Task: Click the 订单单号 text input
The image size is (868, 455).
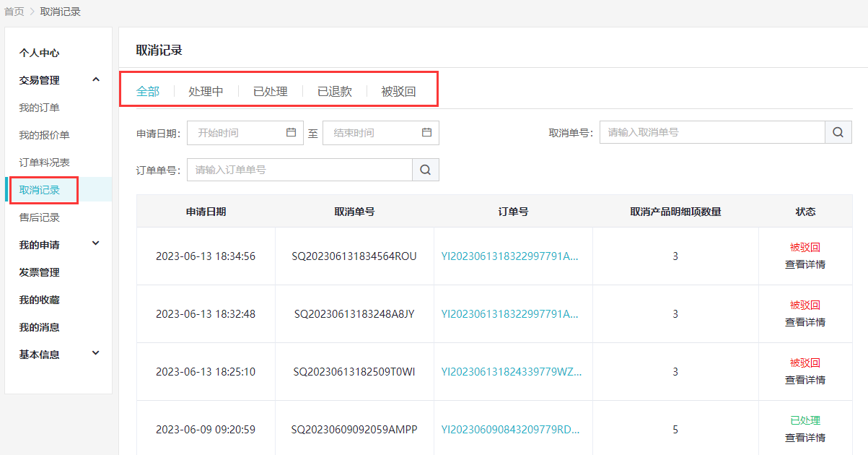Action: [x=299, y=170]
